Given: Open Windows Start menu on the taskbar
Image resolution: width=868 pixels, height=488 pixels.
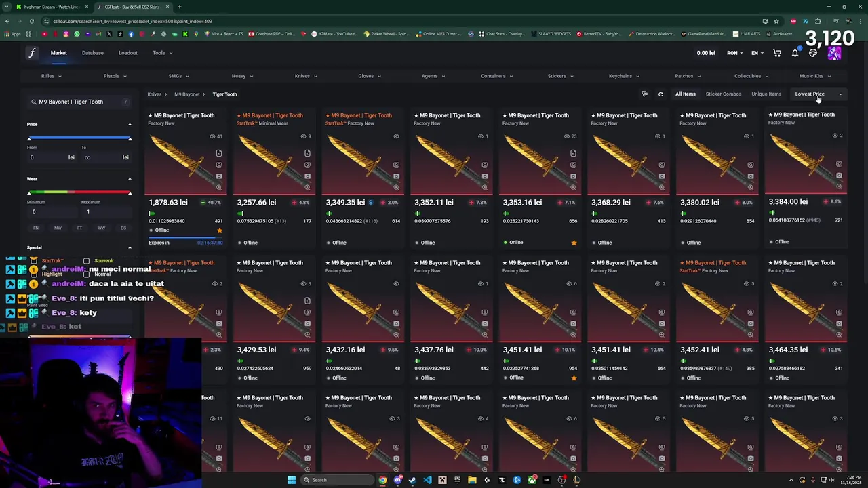Looking at the screenshot, I should [292, 480].
